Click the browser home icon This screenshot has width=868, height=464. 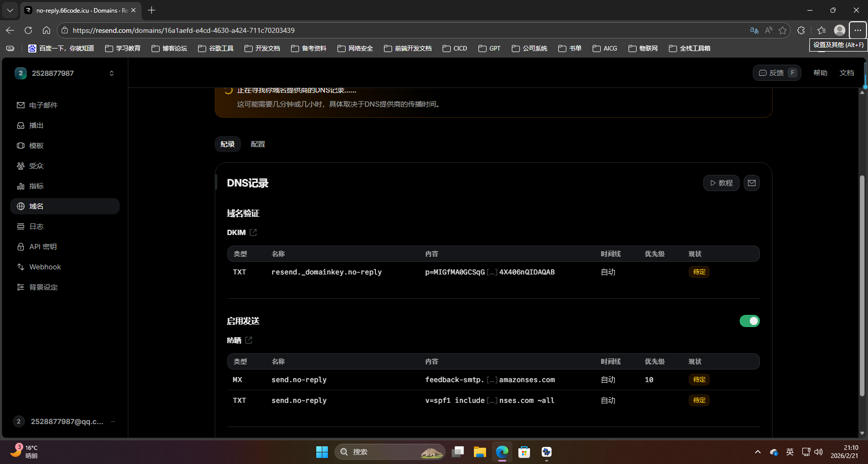click(46, 30)
